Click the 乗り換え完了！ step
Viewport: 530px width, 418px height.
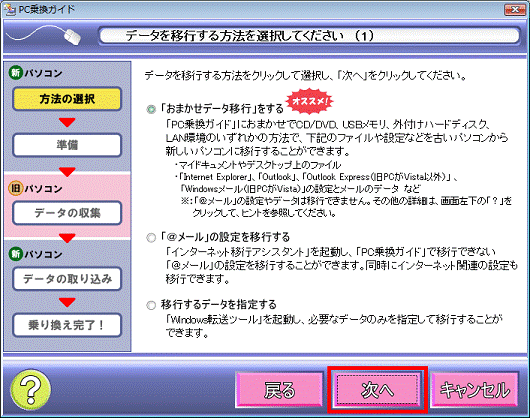pyautogui.click(x=67, y=325)
